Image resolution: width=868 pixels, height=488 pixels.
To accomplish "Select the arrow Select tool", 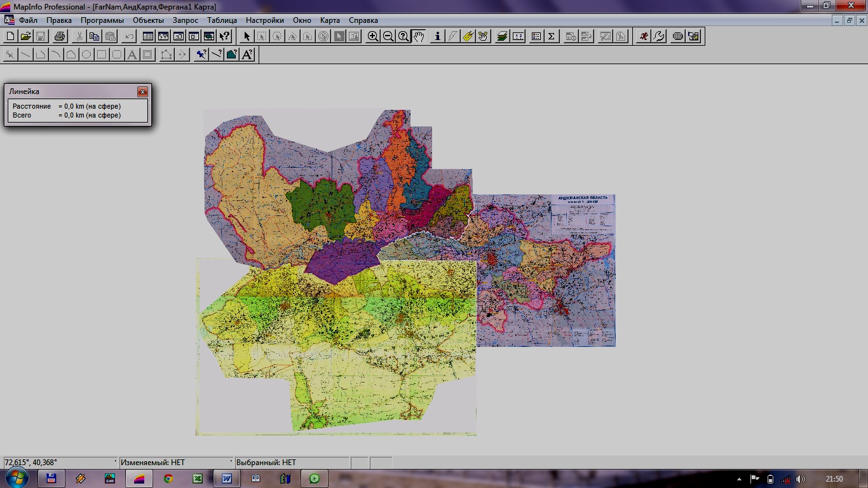I will (247, 36).
